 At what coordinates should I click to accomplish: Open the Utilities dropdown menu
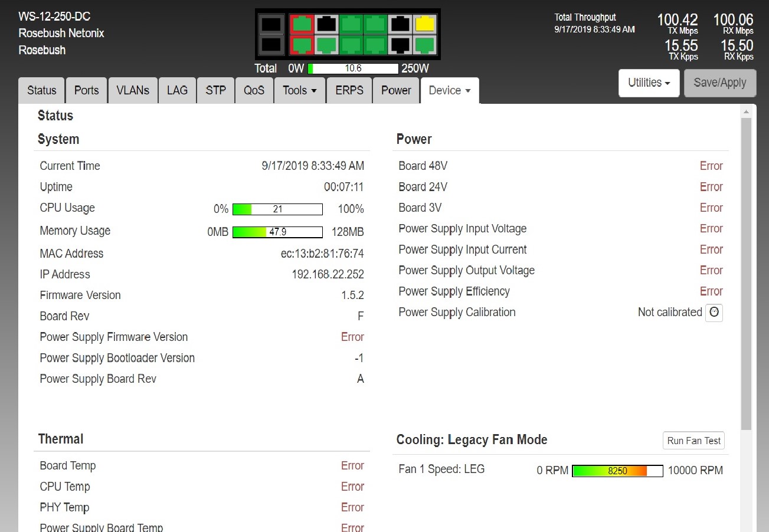pyautogui.click(x=649, y=83)
